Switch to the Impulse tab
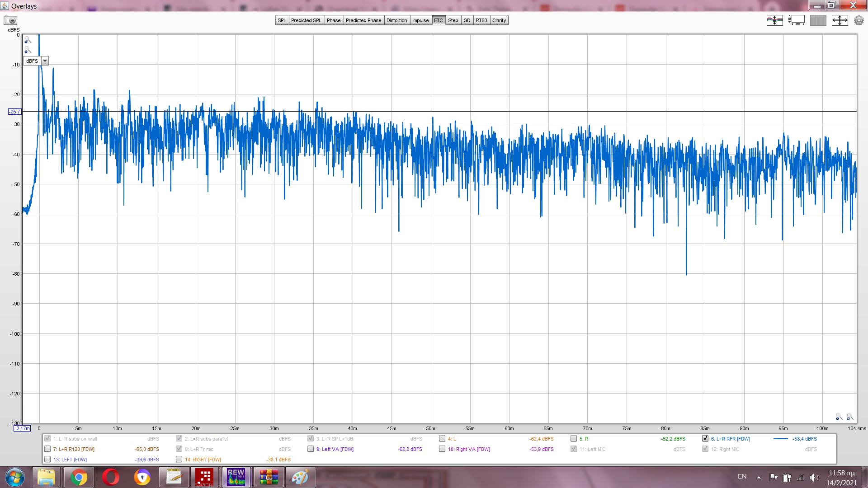Image resolution: width=868 pixels, height=488 pixels. click(x=420, y=20)
